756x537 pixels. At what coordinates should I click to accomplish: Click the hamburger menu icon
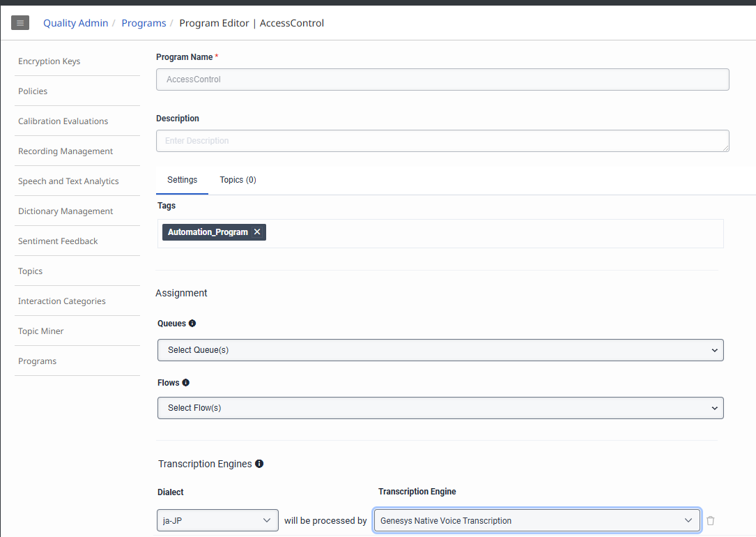pyautogui.click(x=20, y=23)
